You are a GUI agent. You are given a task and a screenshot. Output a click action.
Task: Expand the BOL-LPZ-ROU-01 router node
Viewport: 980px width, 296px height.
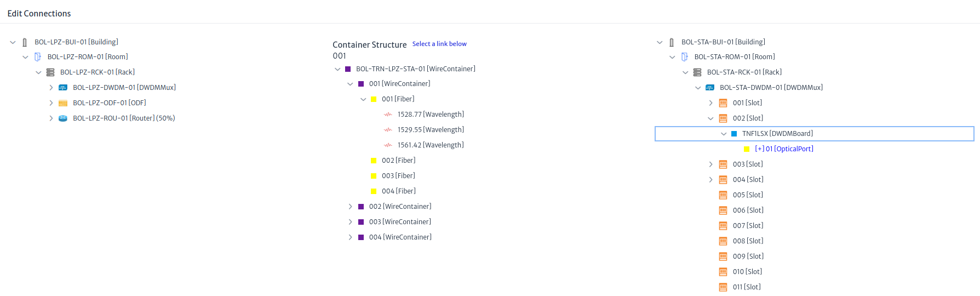[51, 118]
